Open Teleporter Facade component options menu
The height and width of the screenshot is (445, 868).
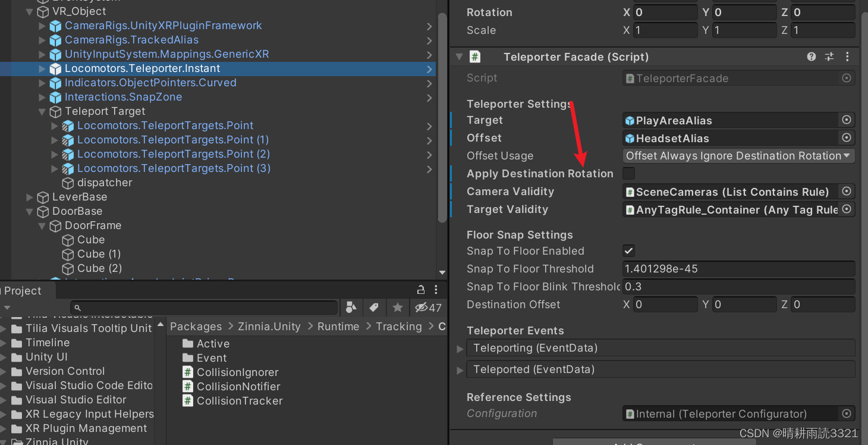click(847, 57)
